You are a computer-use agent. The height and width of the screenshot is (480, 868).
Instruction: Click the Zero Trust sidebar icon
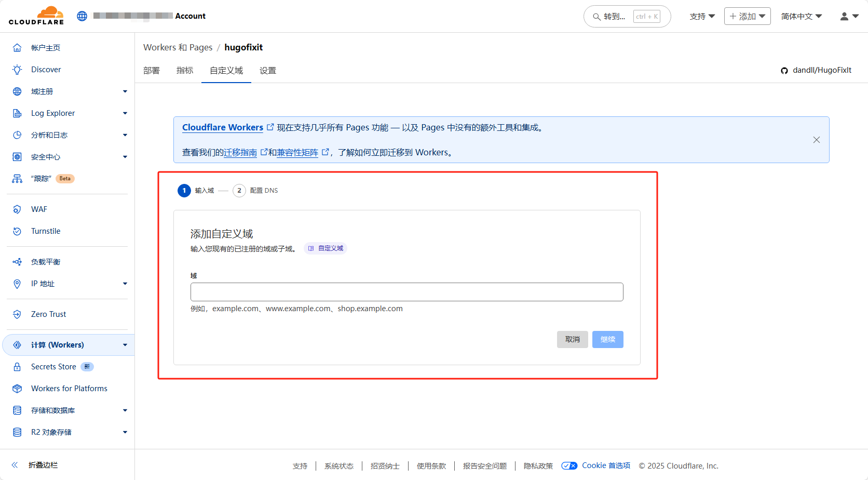click(17, 314)
